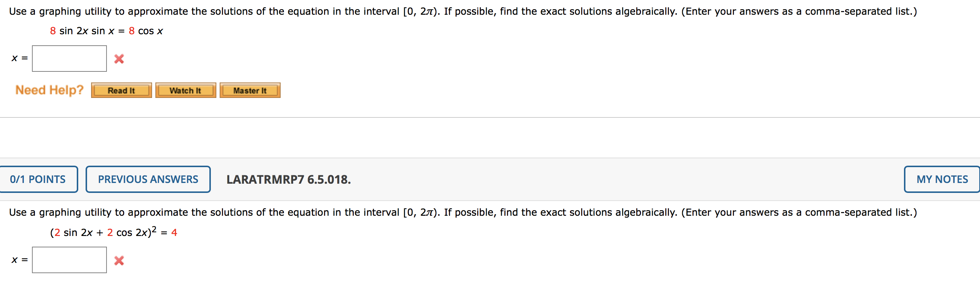This screenshot has width=980, height=282.
Task: Click the red X error icon beside the first answer box
Action: coord(118,58)
